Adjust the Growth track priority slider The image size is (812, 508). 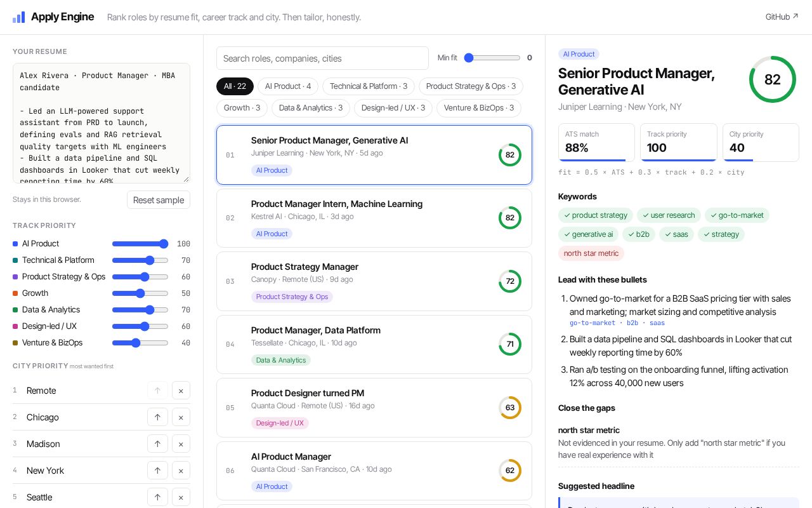[x=140, y=293]
